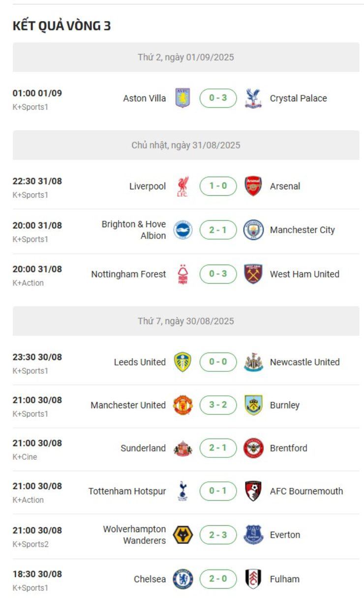The image size is (364, 599).
Task: Click the Aston Villa 0-3 score pill
Action: 218,98
